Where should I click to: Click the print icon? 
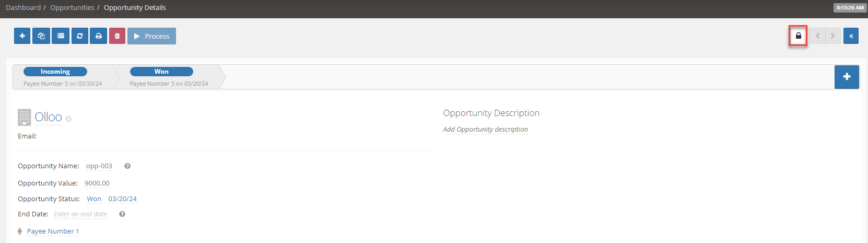99,36
